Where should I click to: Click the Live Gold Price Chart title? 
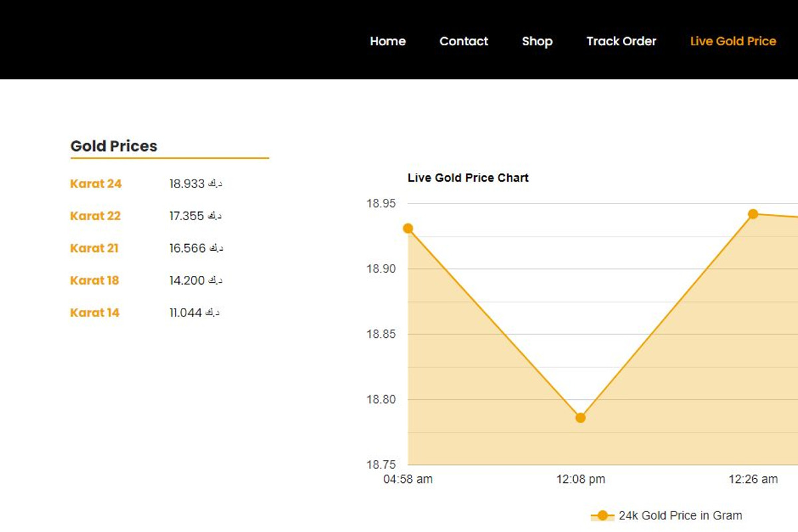467,178
